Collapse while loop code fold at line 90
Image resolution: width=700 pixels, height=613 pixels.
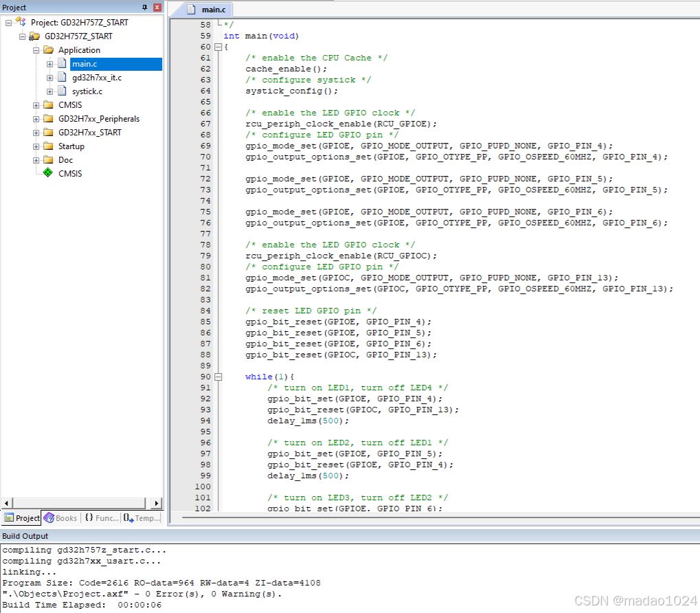218,377
